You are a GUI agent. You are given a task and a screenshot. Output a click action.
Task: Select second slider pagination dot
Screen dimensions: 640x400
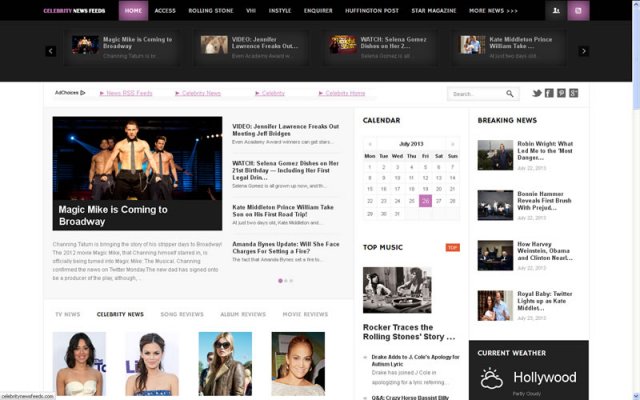point(286,281)
